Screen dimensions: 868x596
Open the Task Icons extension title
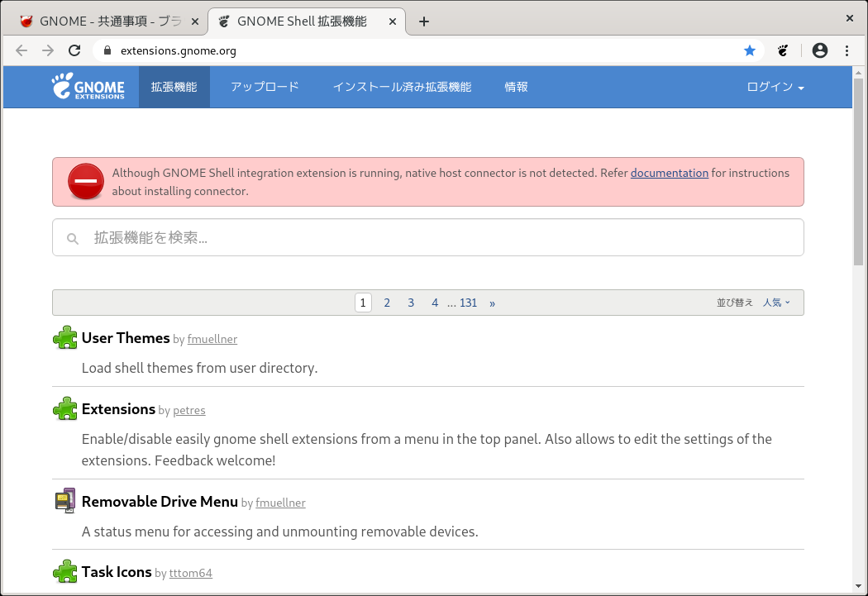pos(117,572)
